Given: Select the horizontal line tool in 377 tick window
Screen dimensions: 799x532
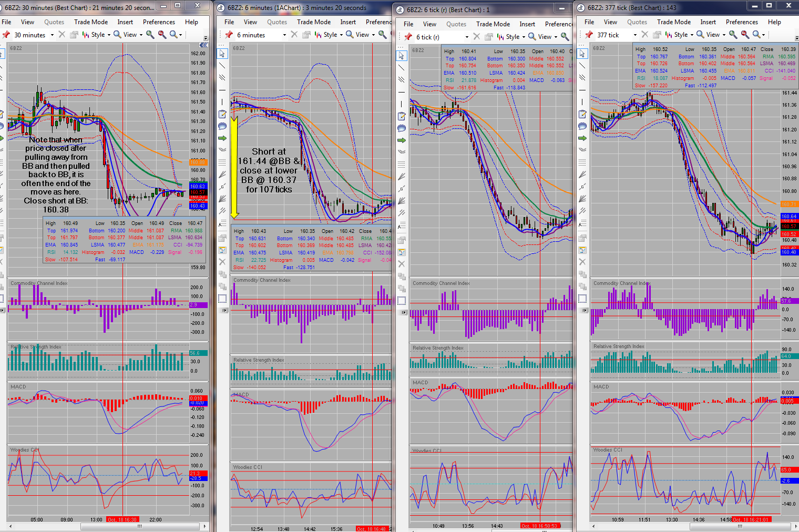Looking at the screenshot, I should pyautogui.click(x=582, y=90).
